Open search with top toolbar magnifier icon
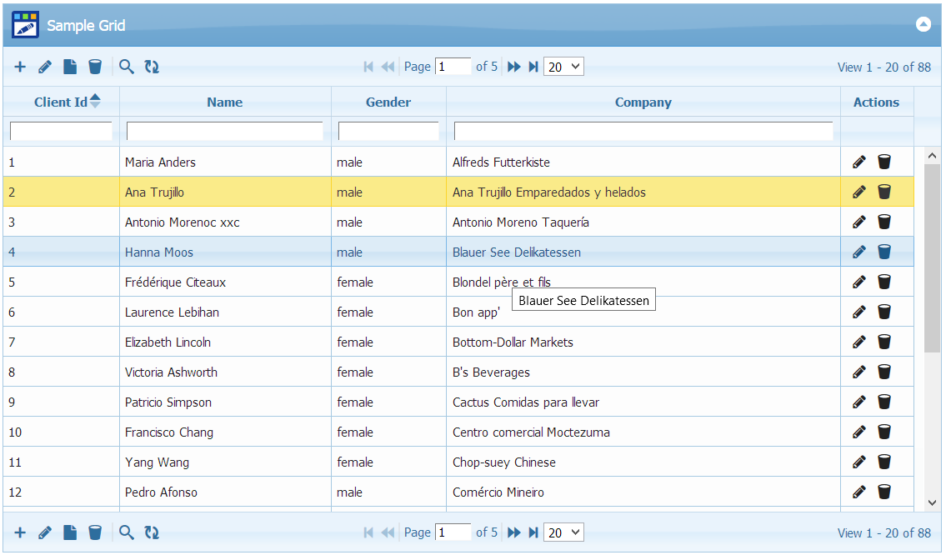The height and width of the screenshot is (560, 946). pos(127,67)
